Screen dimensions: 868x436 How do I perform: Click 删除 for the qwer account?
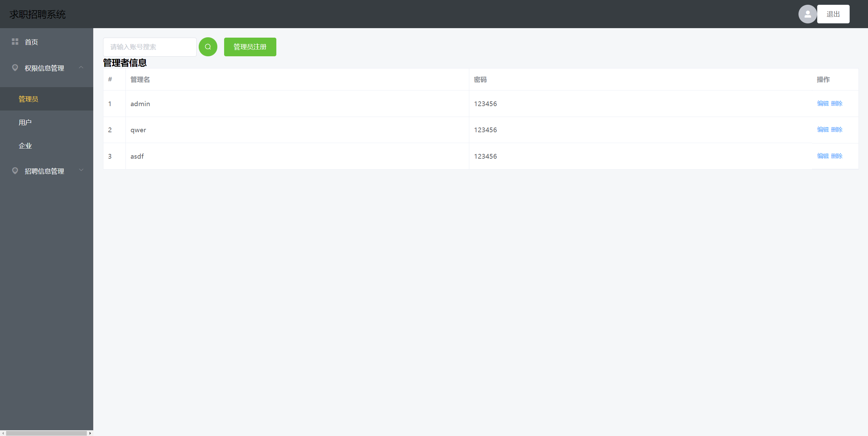[x=836, y=130]
